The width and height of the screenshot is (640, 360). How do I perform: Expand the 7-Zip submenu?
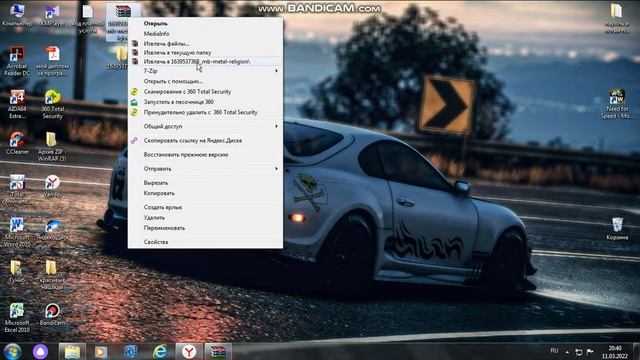pos(205,71)
